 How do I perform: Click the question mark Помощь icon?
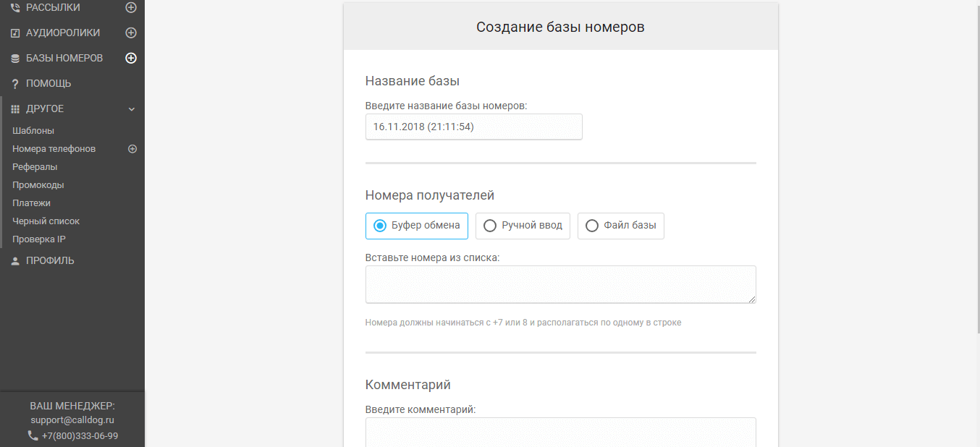tap(15, 84)
